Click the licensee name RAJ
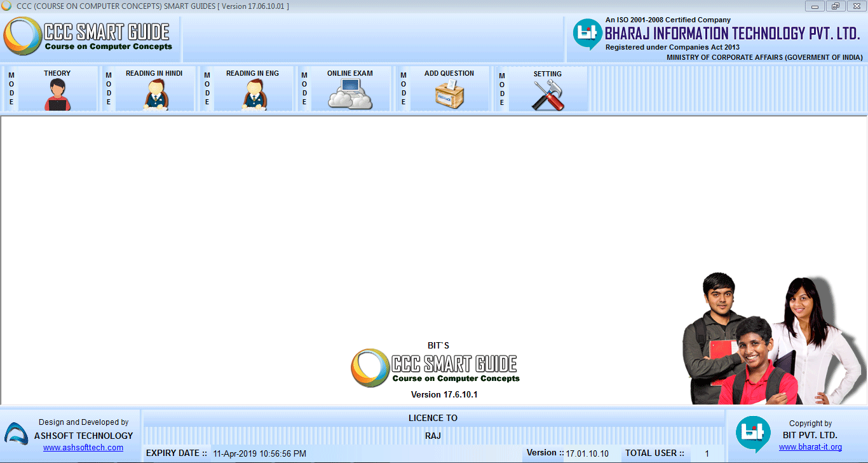The height and width of the screenshot is (463, 868). click(x=433, y=436)
